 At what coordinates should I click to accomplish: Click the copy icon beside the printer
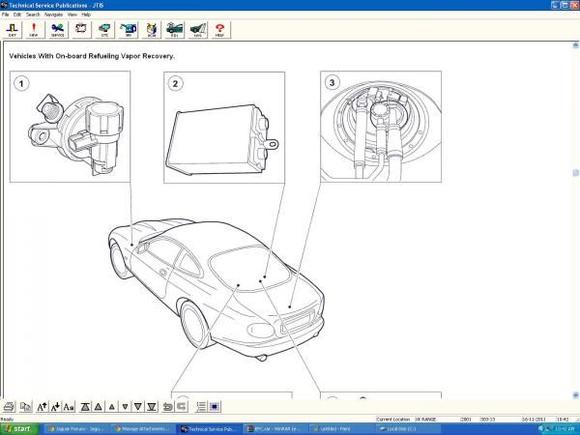pyautogui.click(x=26, y=407)
